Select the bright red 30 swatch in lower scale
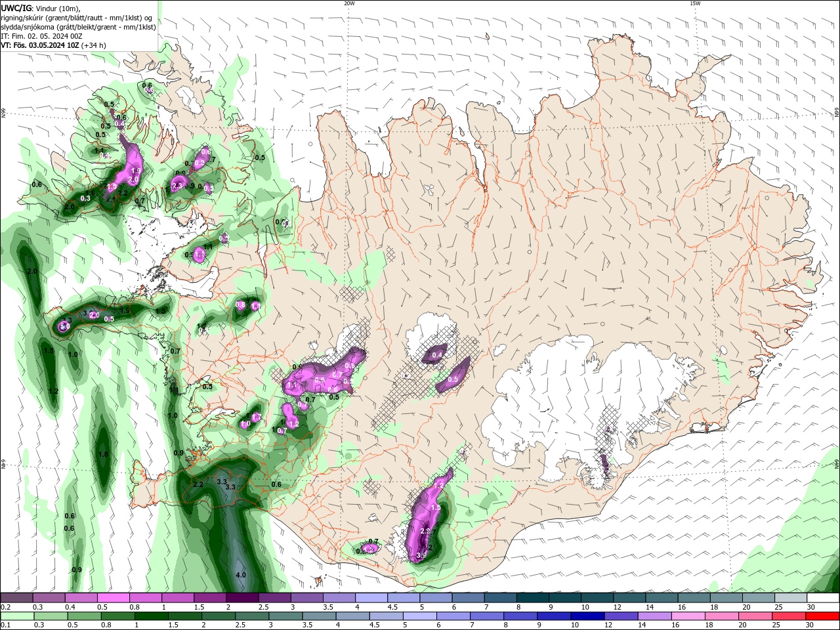 [x=823, y=616]
